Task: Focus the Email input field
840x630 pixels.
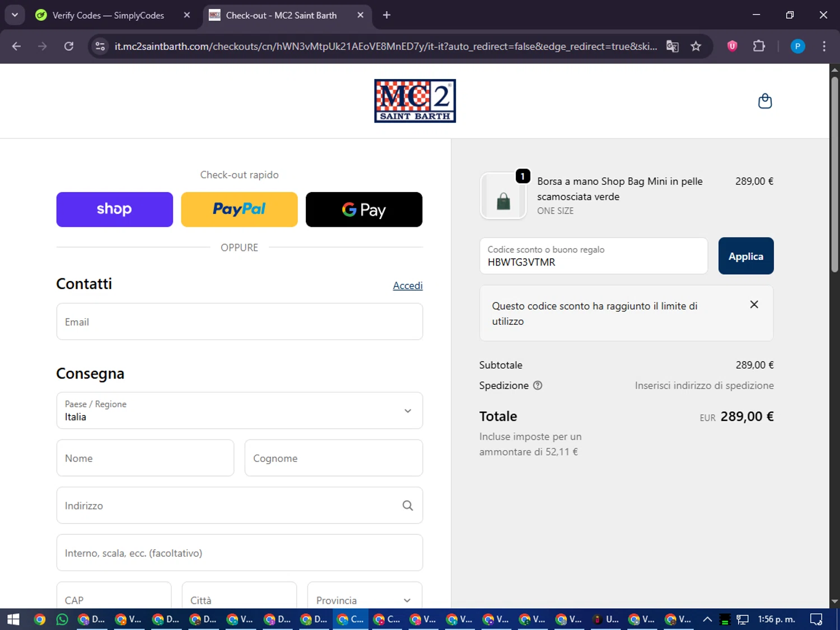Action: (x=240, y=321)
